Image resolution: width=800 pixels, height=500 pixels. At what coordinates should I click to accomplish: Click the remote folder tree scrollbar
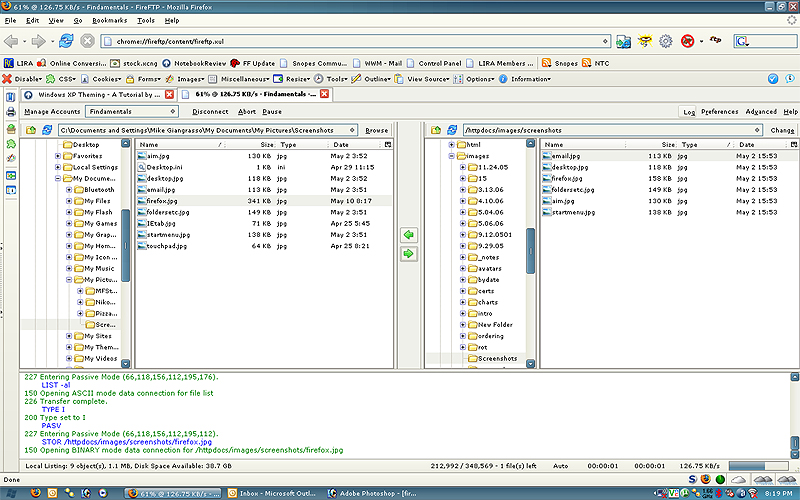tap(530, 251)
